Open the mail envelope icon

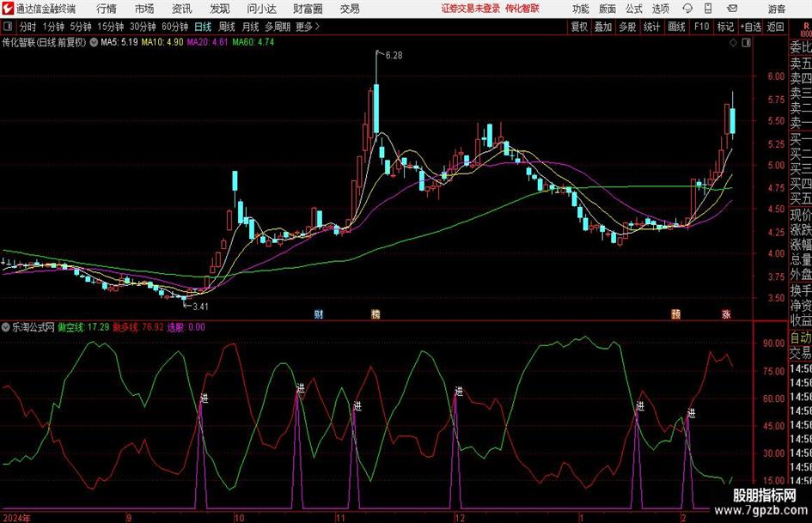pyautogui.click(x=732, y=9)
